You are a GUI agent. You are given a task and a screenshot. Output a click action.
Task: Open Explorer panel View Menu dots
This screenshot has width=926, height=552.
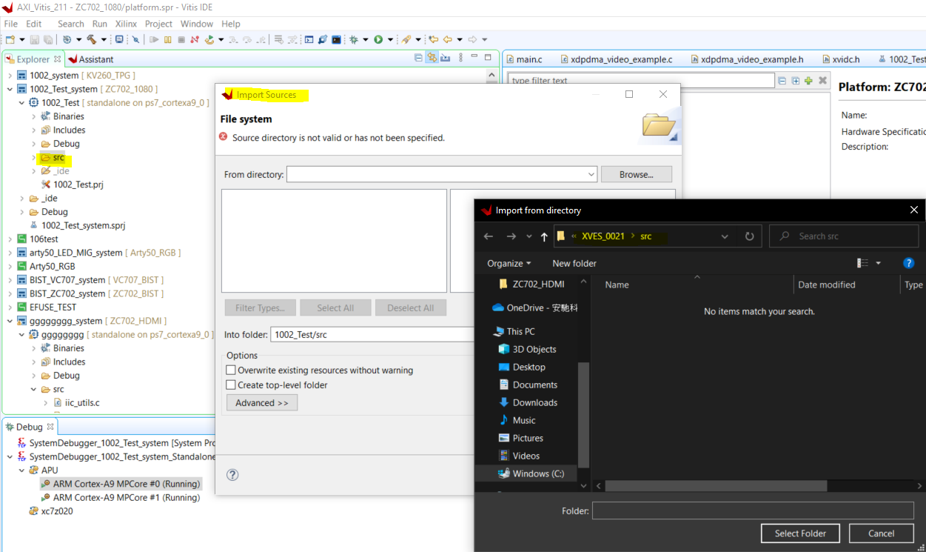tap(461, 58)
